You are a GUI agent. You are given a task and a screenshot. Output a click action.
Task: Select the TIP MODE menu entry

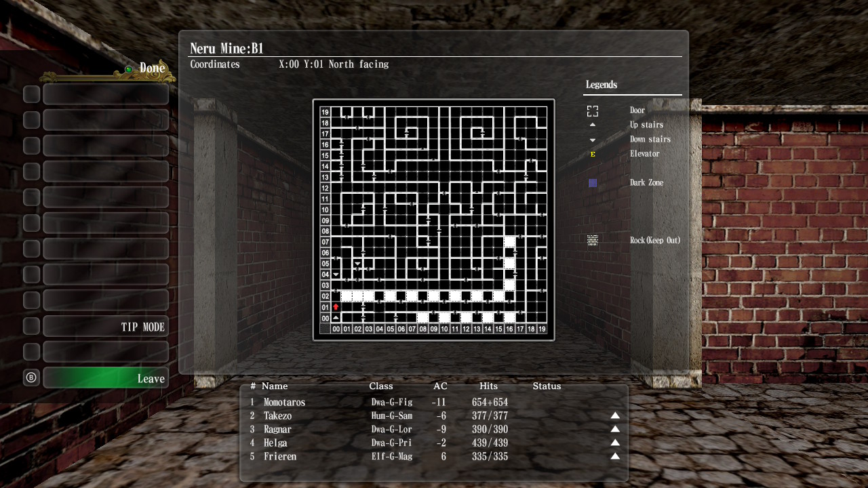(106, 327)
